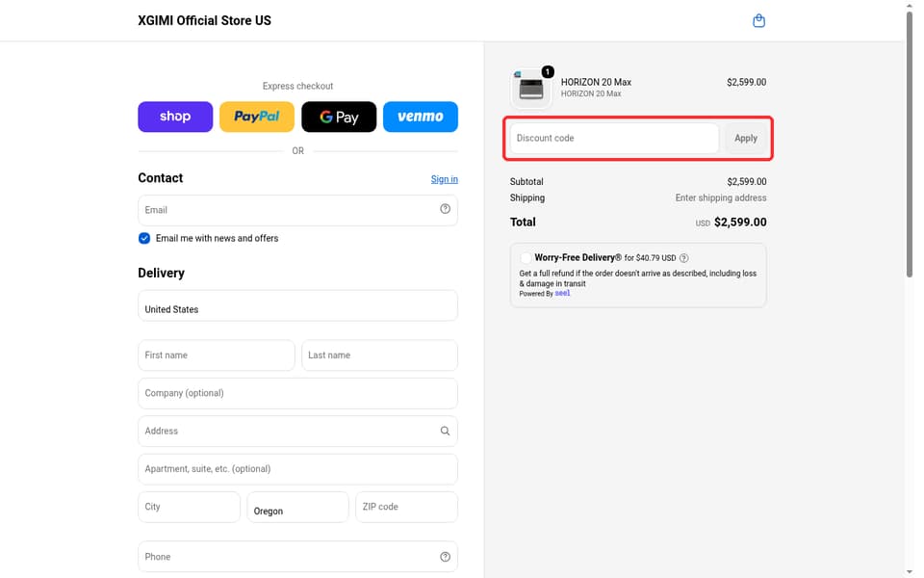Click the XGIMI Official Store US title
This screenshot has height=578, width=924.
tap(204, 20)
